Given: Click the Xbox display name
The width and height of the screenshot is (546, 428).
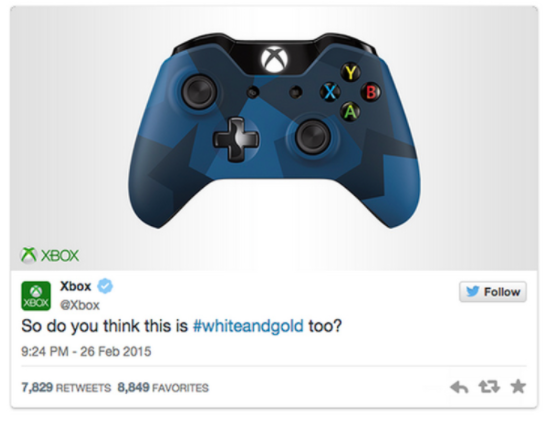Looking at the screenshot, I should 76,286.
